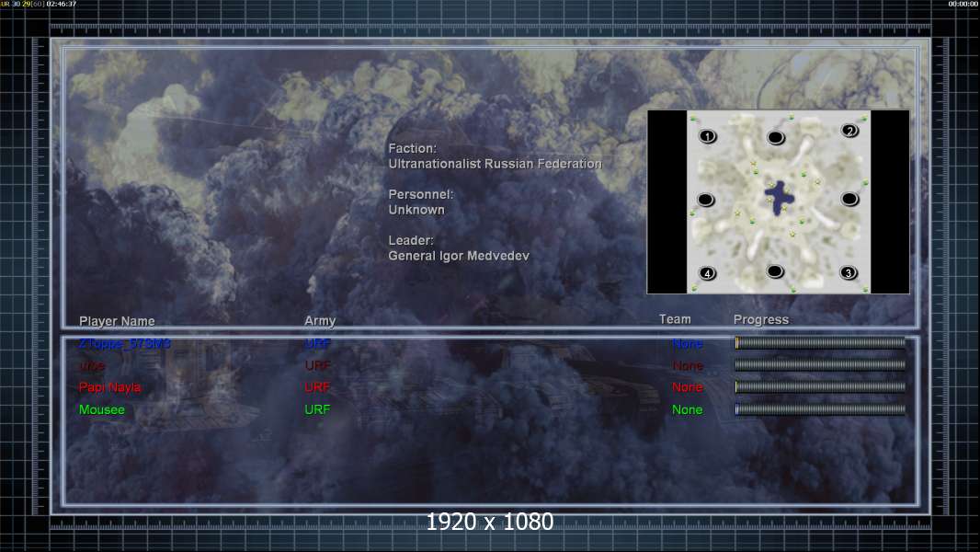This screenshot has width=980, height=552.
Task: Select start position marker 2 on minimap
Action: tap(849, 131)
